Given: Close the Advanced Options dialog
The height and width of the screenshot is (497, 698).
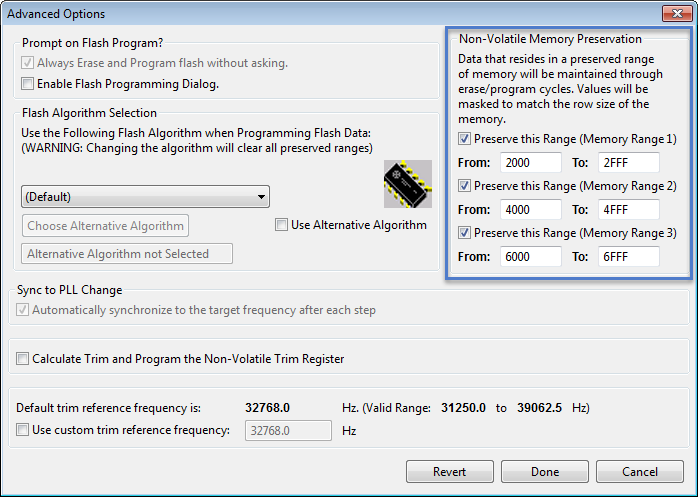Looking at the screenshot, I should coord(677,13).
